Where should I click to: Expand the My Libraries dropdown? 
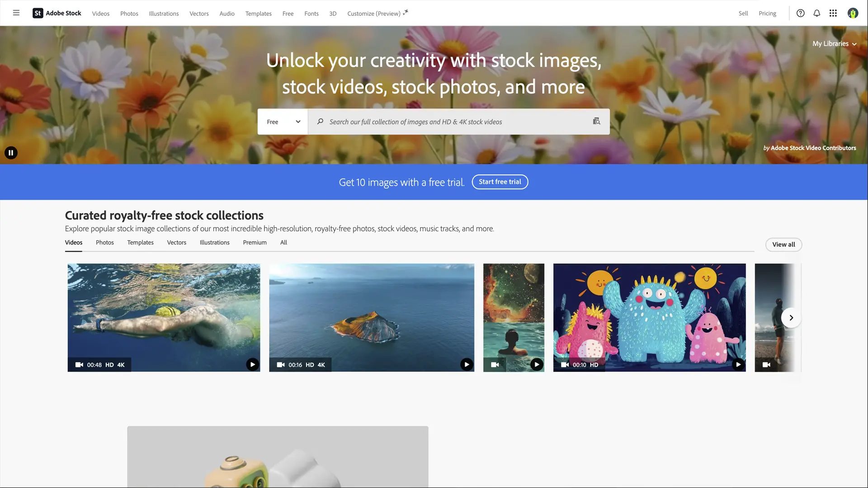click(835, 44)
